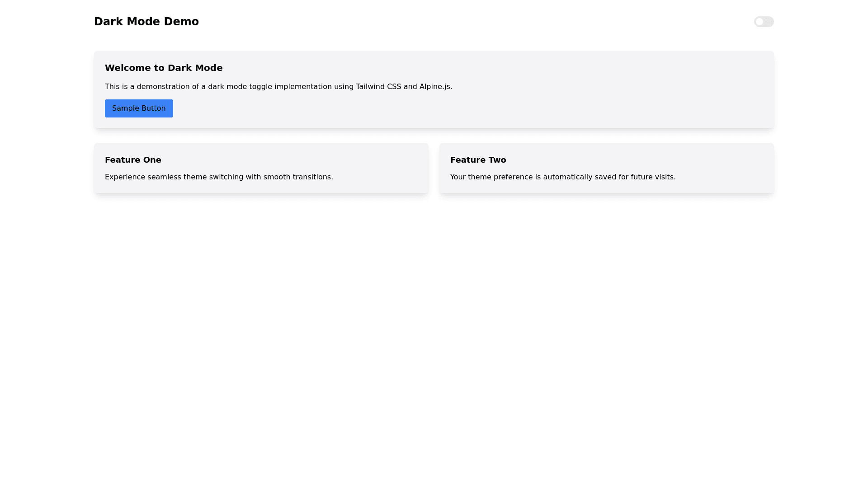868x488 pixels.
Task: Toggle the dark mode switch
Action: click(x=764, y=22)
